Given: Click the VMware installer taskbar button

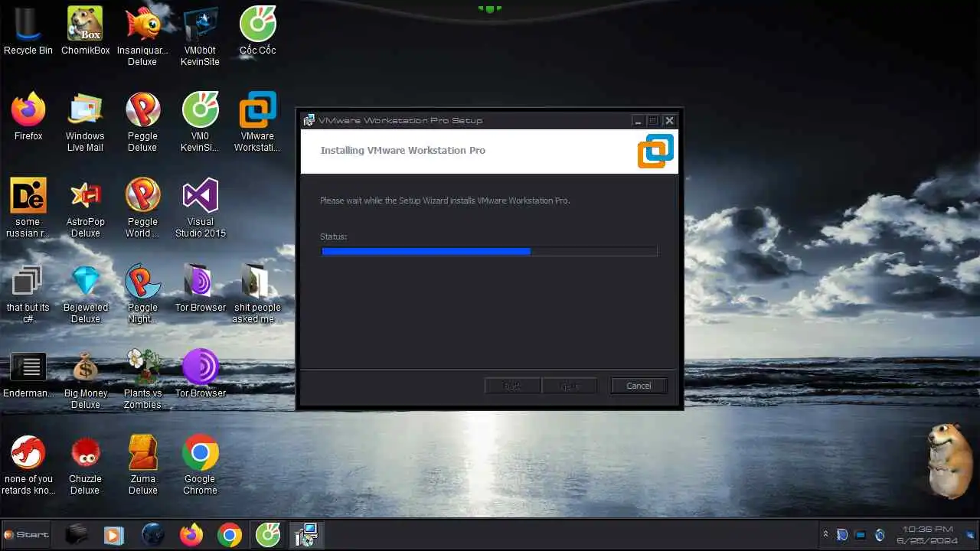Looking at the screenshot, I should click(x=306, y=535).
